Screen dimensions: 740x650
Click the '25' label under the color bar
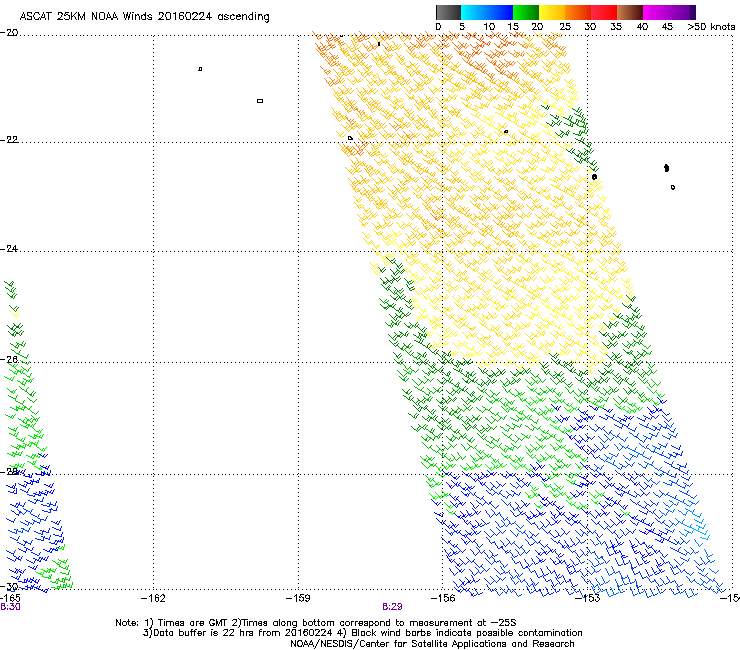click(565, 27)
